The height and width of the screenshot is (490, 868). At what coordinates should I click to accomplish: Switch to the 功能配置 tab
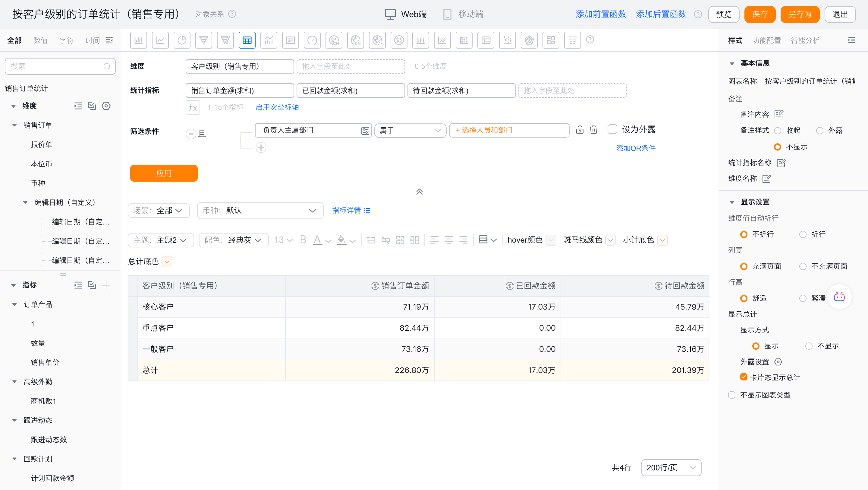point(766,40)
